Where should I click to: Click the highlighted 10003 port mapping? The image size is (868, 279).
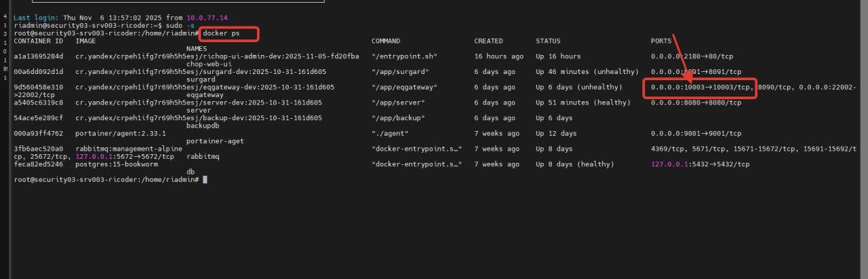click(x=700, y=87)
